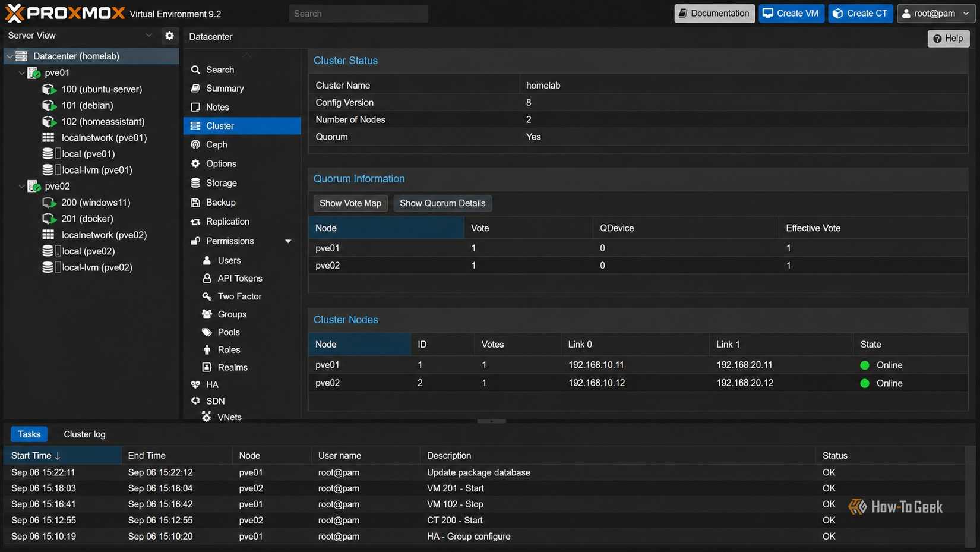Click the 'Update package database' task row

(x=484, y=472)
